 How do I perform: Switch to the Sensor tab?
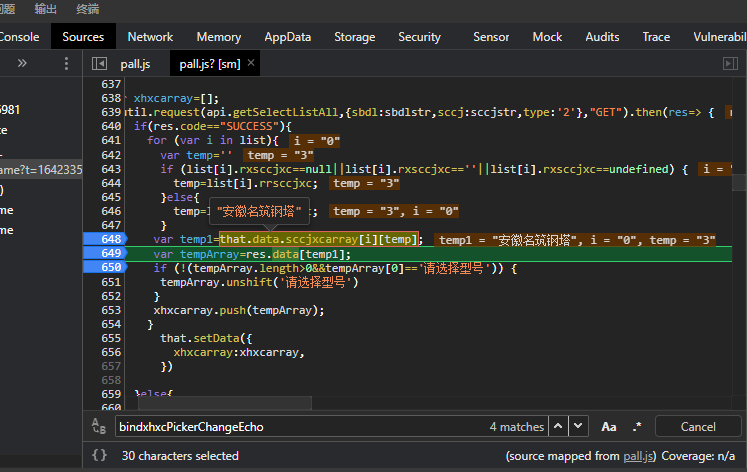pyautogui.click(x=491, y=37)
